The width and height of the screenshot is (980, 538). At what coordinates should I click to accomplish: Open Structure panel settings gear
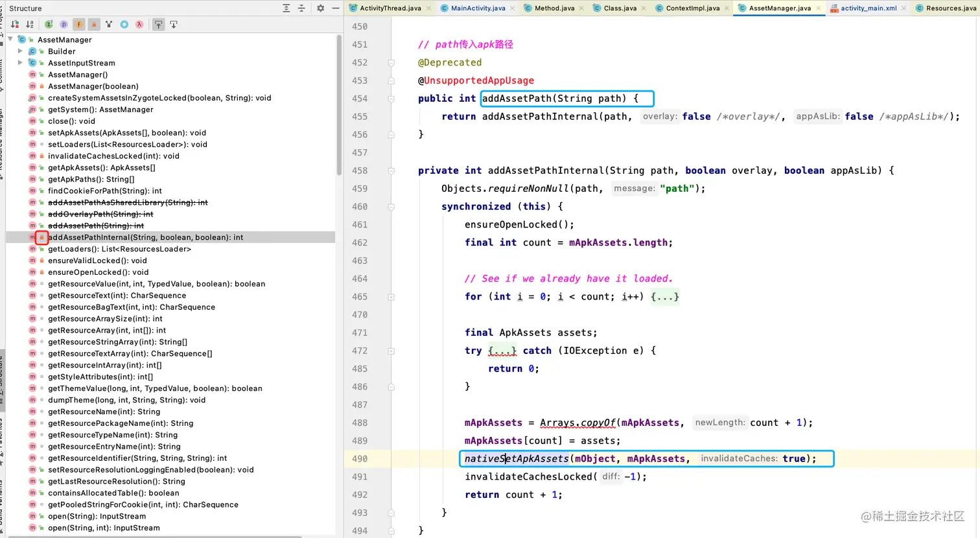click(320, 8)
